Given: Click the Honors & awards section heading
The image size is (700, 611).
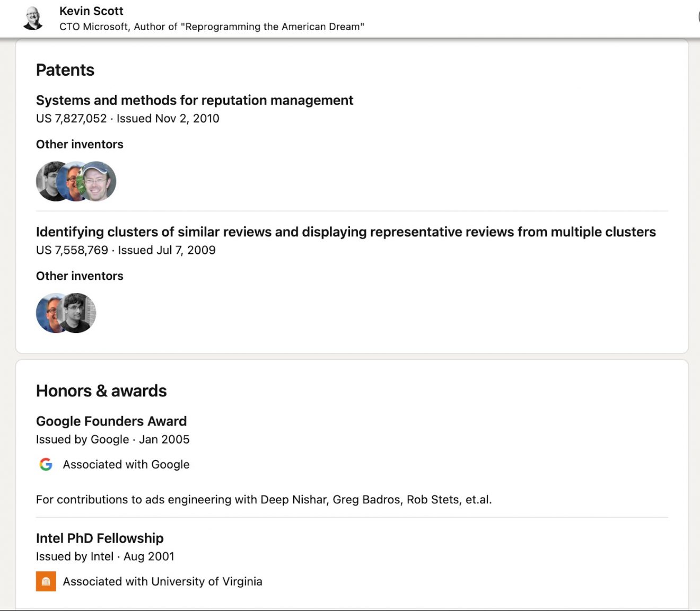Looking at the screenshot, I should 101,391.
